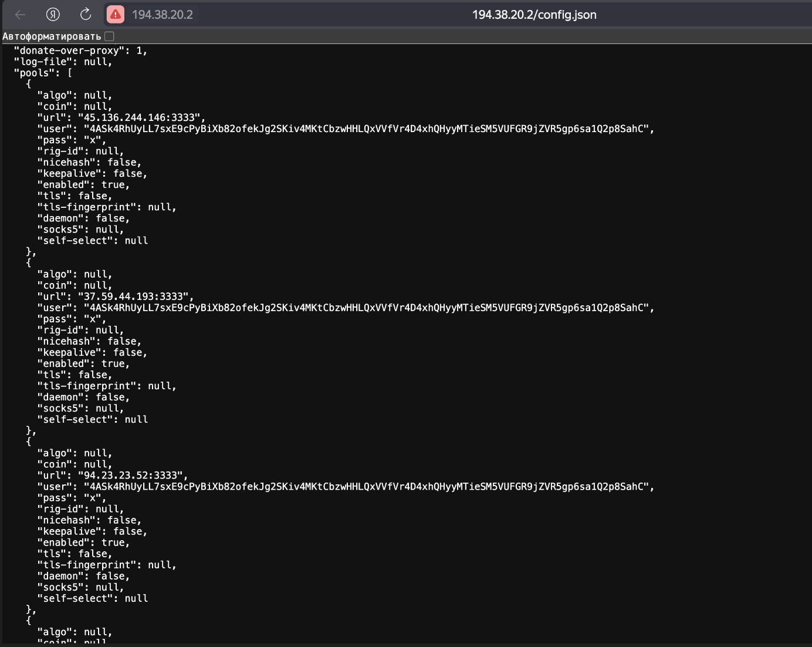Click the back navigation arrow
The image size is (812, 647).
coord(21,15)
